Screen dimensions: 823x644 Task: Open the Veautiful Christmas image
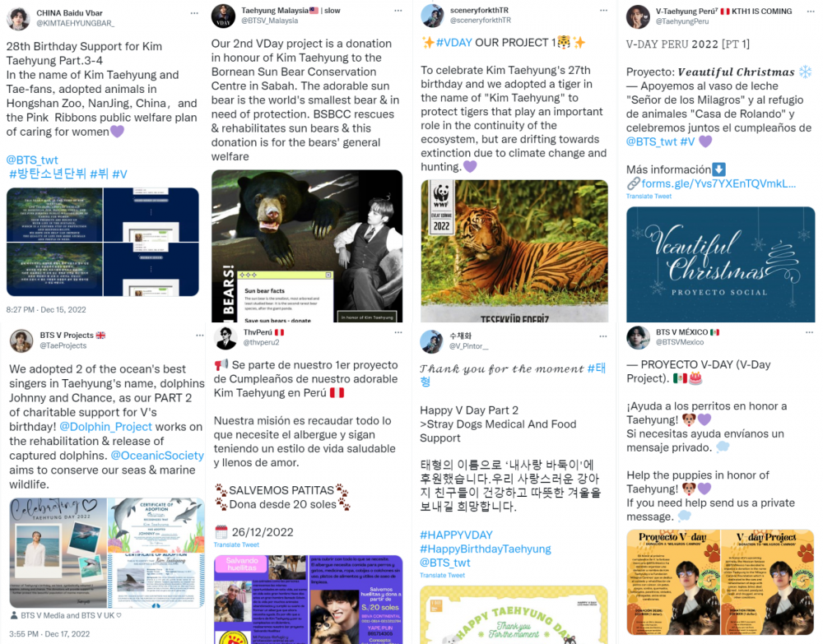pos(720,264)
